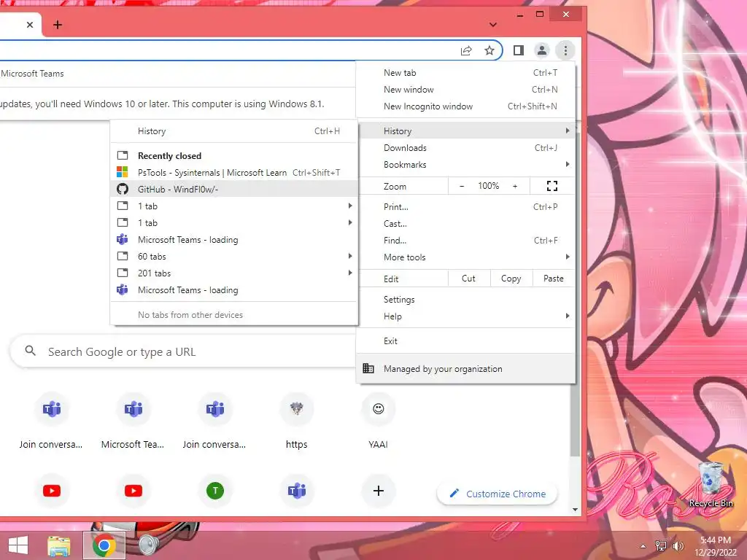Open Settings from the menu
Screen dimensions: 747x560
[x=465, y=300]
